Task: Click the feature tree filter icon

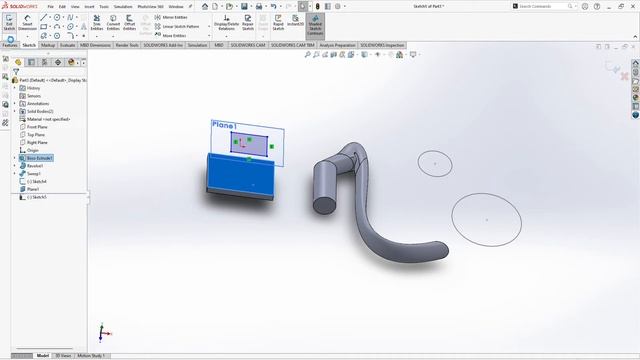Action: coord(16,72)
